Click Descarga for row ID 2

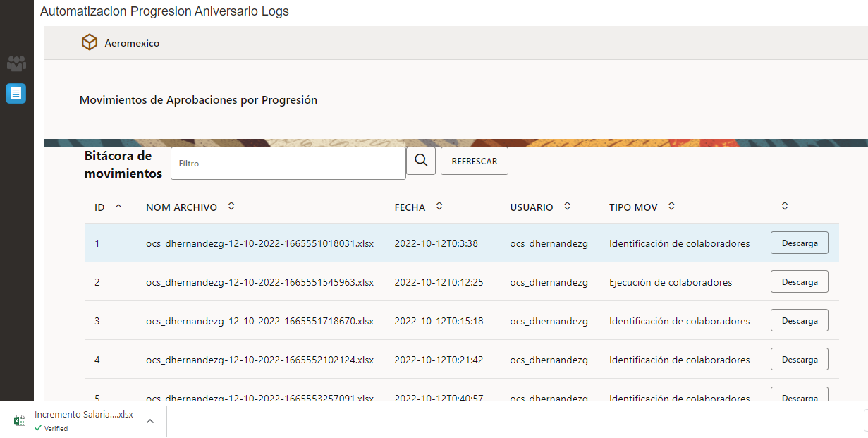click(799, 282)
